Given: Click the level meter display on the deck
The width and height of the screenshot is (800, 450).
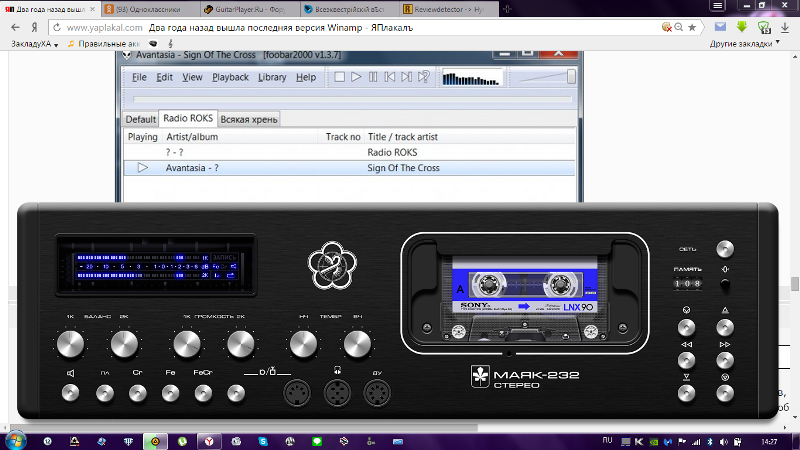Looking at the screenshot, I should coord(156,265).
